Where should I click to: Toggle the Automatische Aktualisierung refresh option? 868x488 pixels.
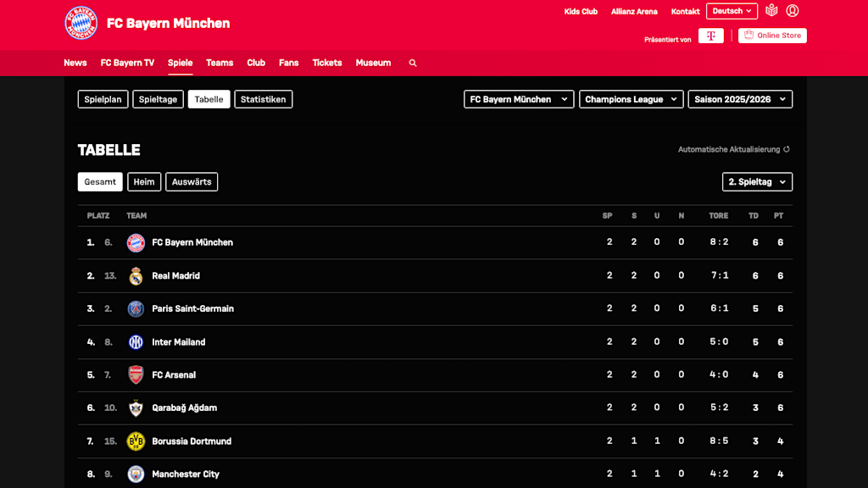[734, 150]
